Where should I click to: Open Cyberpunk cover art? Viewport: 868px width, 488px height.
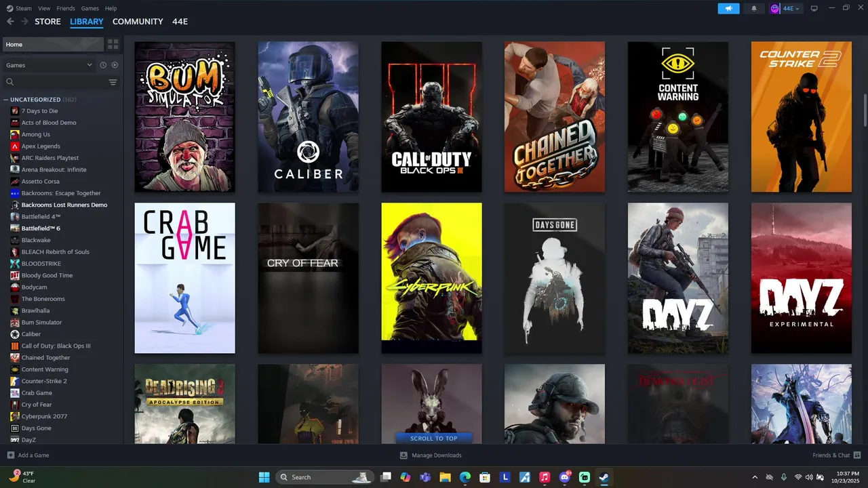pos(432,278)
